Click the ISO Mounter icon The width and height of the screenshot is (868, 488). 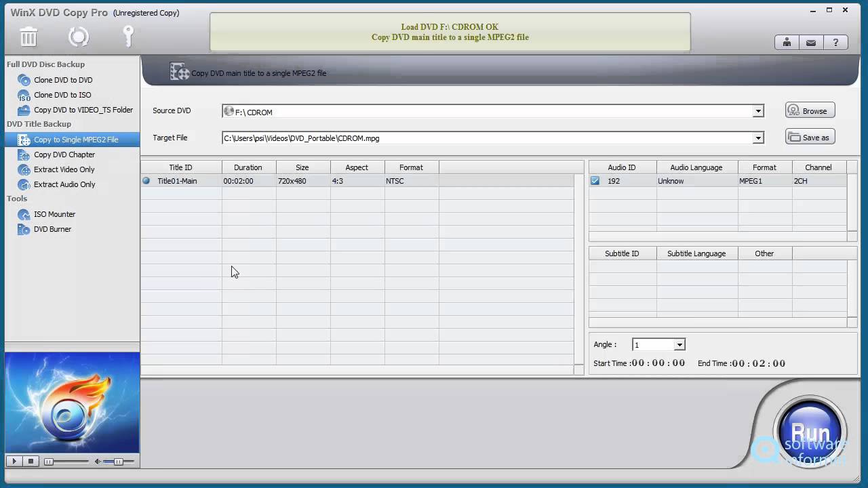point(24,214)
